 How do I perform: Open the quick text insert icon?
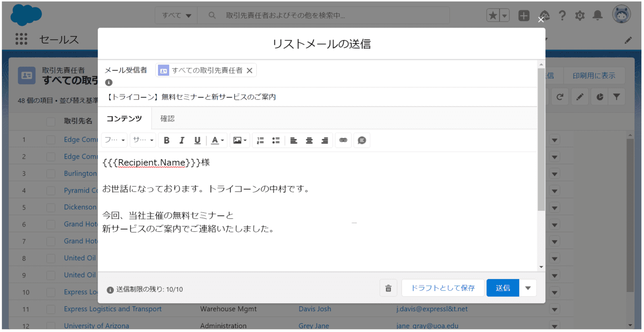(x=362, y=140)
